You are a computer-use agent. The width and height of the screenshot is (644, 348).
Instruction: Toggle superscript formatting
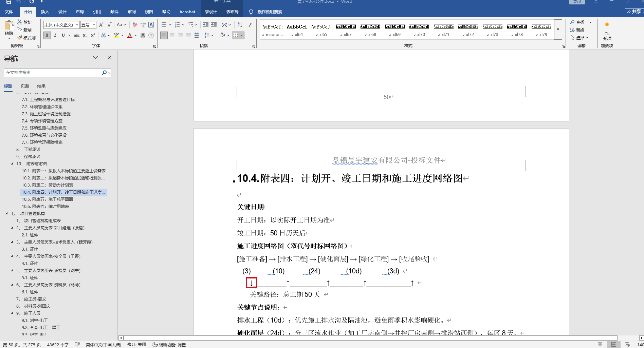coord(93,35)
